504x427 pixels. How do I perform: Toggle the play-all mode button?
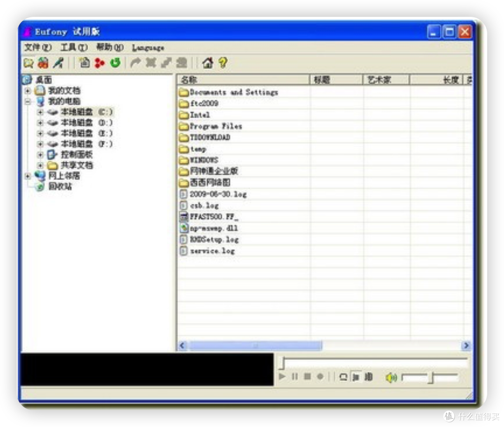(368, 377)
